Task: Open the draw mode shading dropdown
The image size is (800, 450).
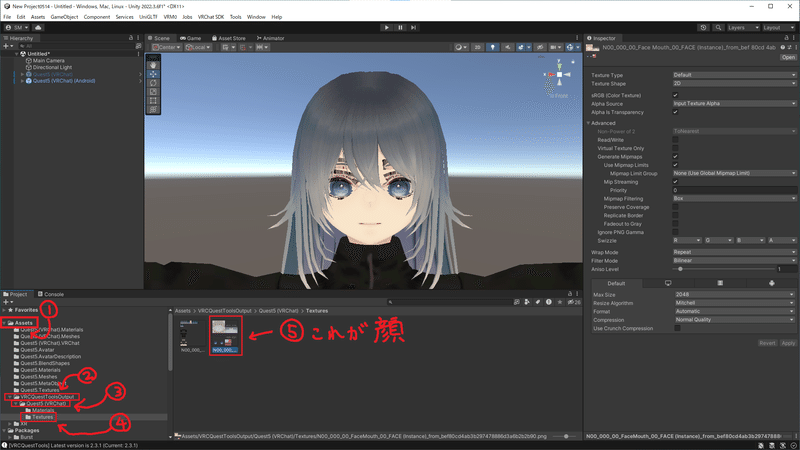Action: [x=461, y=47]
